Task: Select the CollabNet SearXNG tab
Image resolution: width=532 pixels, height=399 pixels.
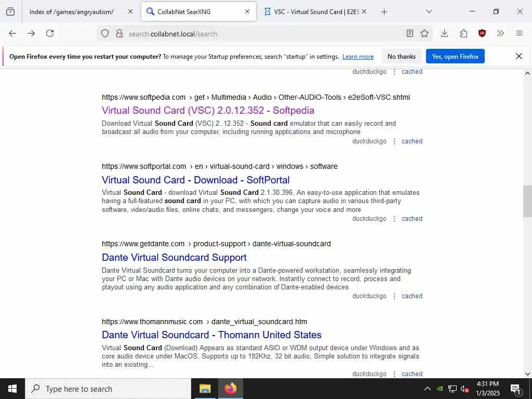Action: point(198,12)
